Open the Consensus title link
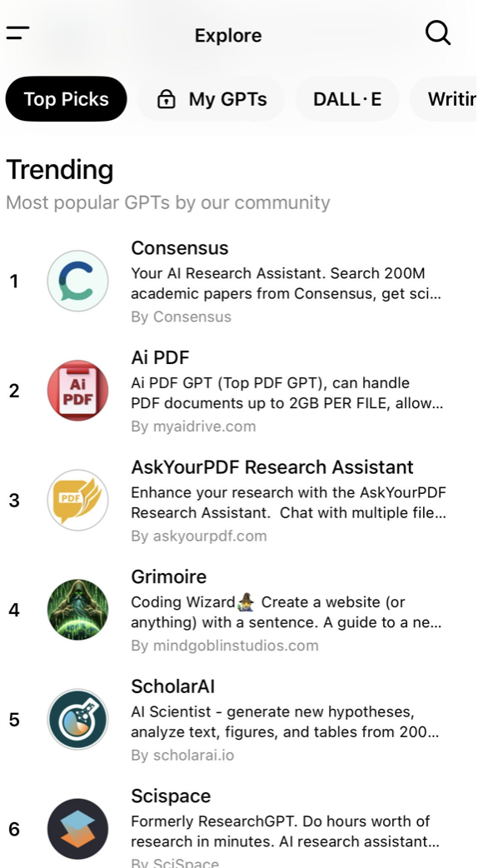Image resolution: width=483 pixels, height=868 pixels. (180, 248)
